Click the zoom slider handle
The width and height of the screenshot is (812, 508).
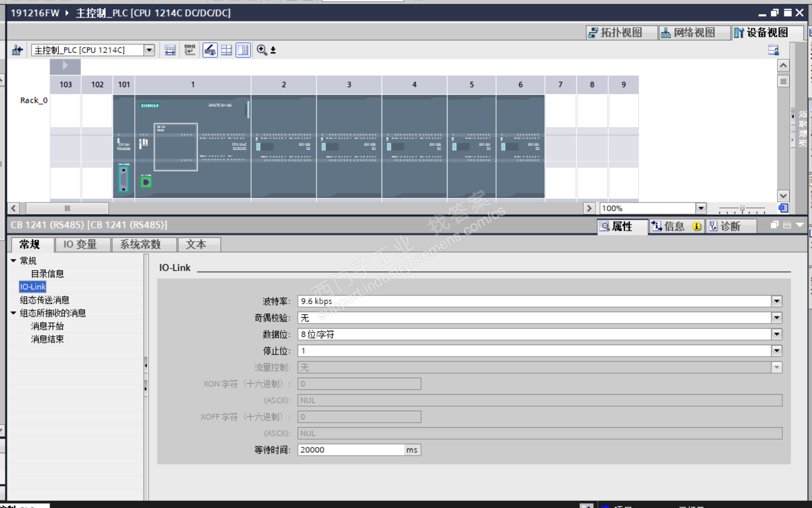coord(742,208)
